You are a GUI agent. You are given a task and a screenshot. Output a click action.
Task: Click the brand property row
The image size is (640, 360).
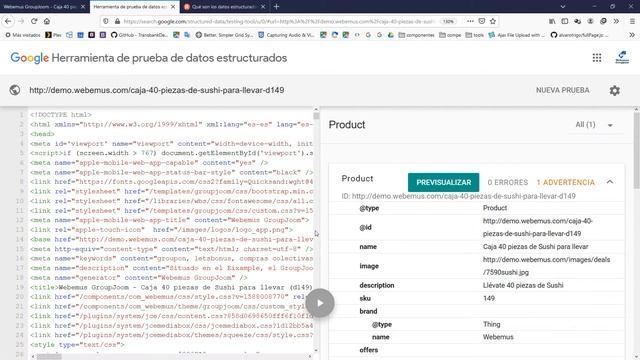pos(477,311)
